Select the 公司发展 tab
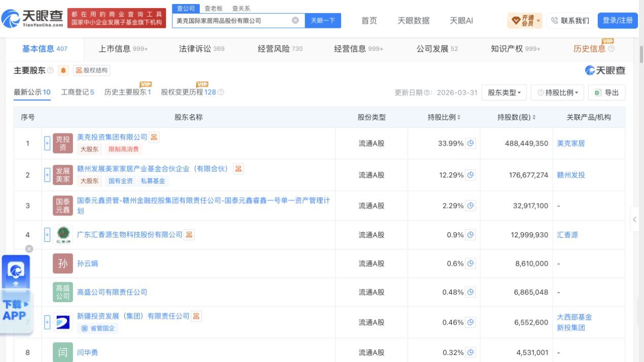Screen dimensions: 644x362 point(437,49)
